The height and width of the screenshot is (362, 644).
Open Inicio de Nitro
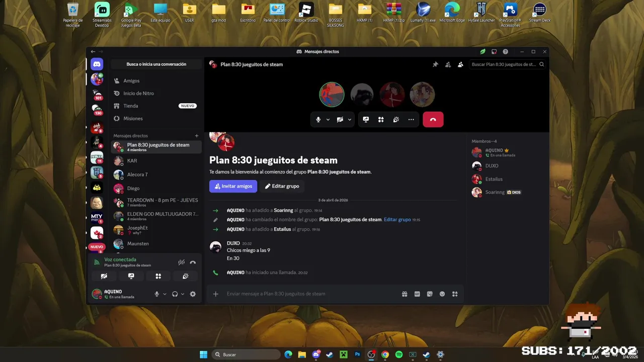[x=156, y=93]
